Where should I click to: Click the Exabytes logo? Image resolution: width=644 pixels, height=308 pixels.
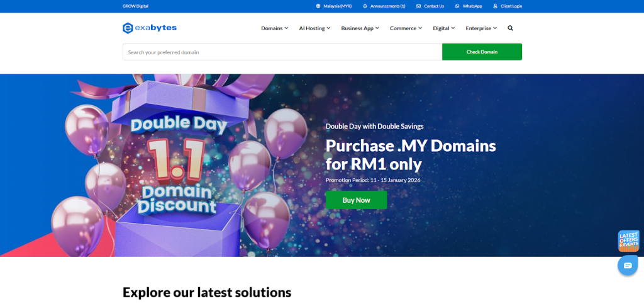click(x=150, y=28)
